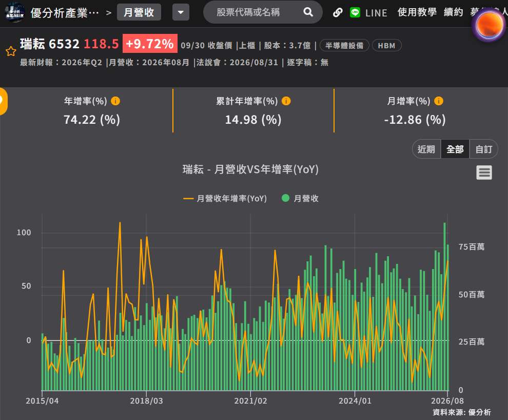
Task: Click the 瑞耘 6532 stock name
Action: pyautogui.click(x=50, y=44)
